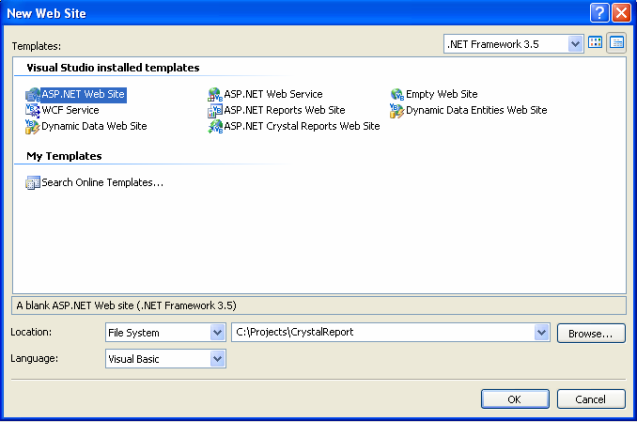Image resolution: width=637 pixels, height=422 pixels.
Task: Pick the Empty Web Site template icon
Action: [x=397, y=95]
